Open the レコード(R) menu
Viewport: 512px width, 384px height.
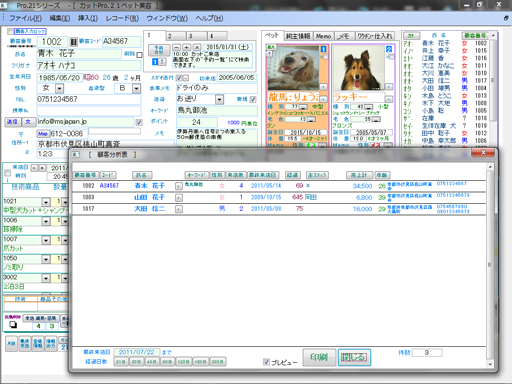pyautogui.click(x=122, y=18)
